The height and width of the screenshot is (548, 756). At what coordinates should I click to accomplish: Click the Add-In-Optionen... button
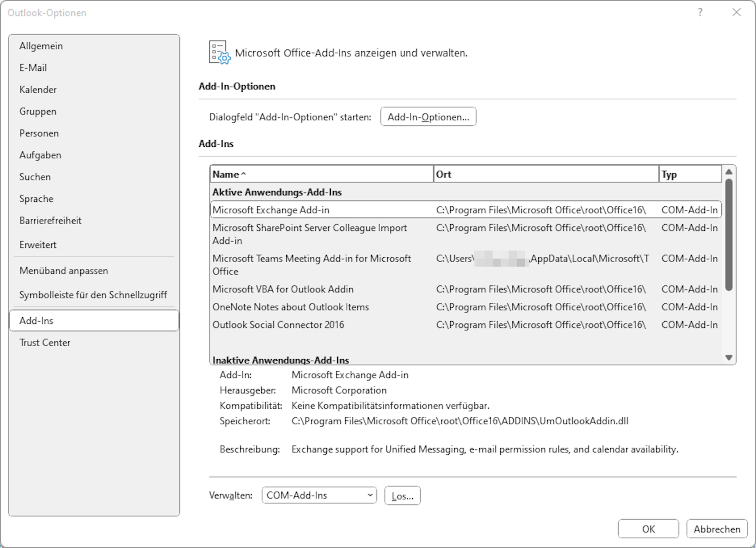(x=428, y=117)
